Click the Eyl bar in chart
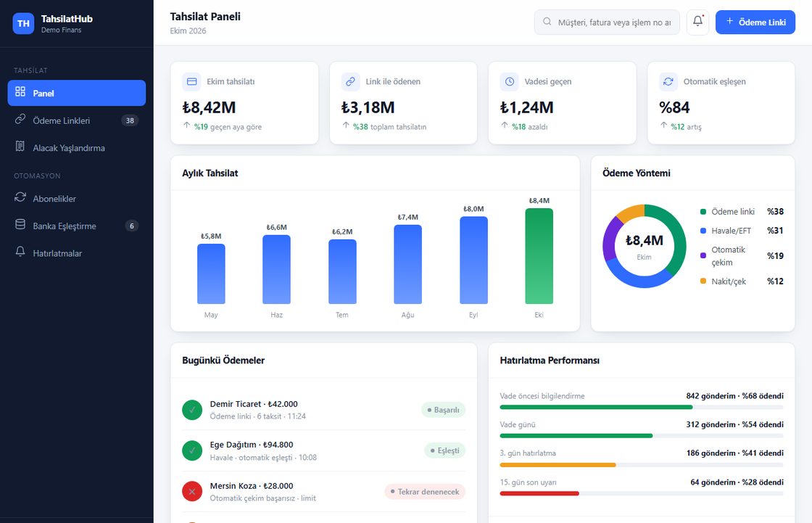Viewport: 812px width, 523px height. pos(473,260)
